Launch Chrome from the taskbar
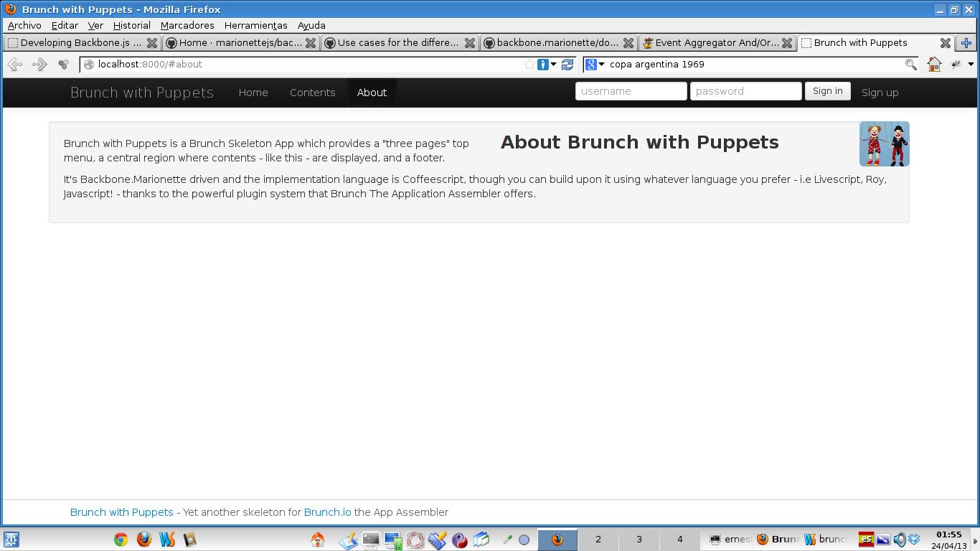Viewport: 980px width, 551px height. (121, 540)
